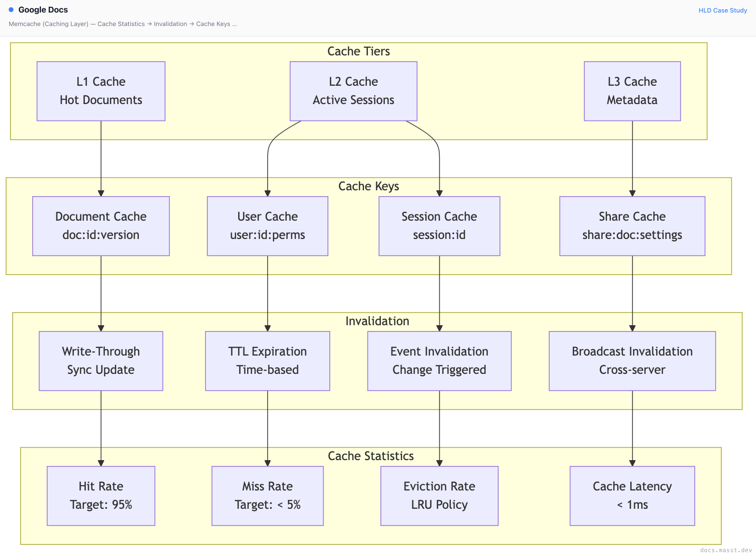The image size is (756, 556).
Task: Select the Event Invalidation Change Triggered node
Action: 439,361
